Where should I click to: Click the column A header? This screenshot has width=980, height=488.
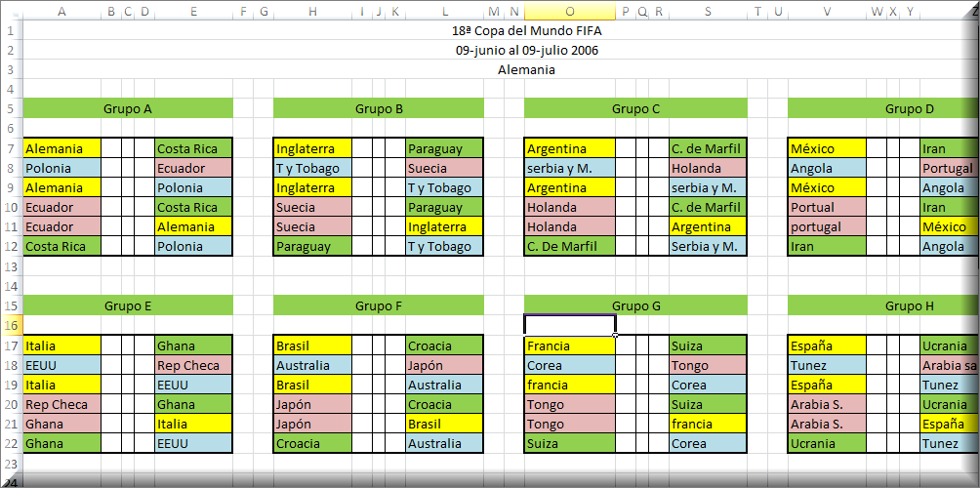click(61, 13)
